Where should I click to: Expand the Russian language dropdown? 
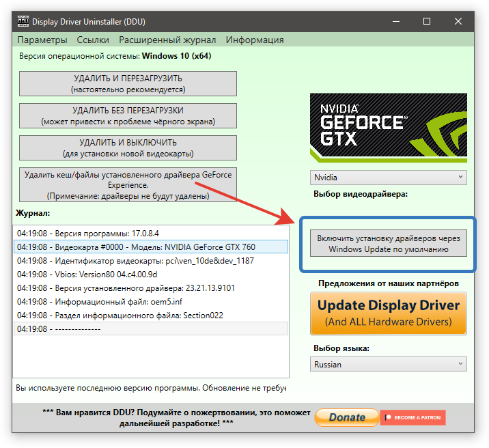pyautogui.click(x=389, y=364)
